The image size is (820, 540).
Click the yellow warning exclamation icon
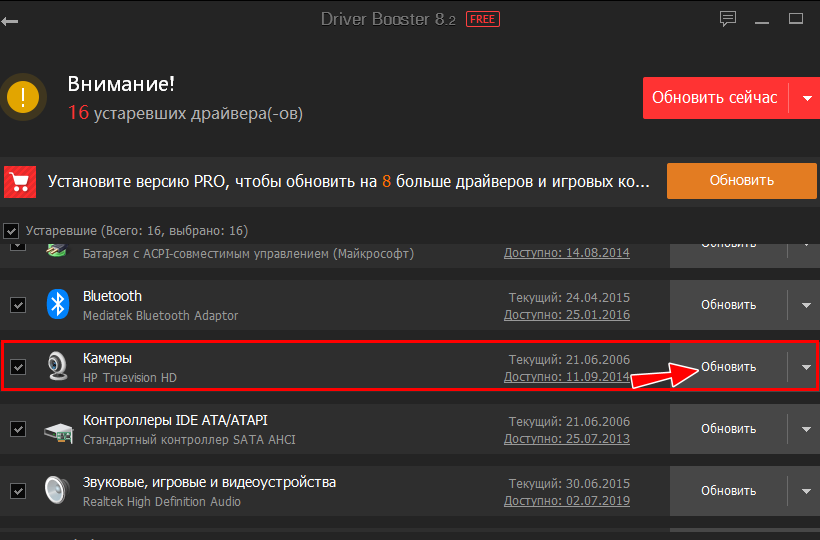23,97
